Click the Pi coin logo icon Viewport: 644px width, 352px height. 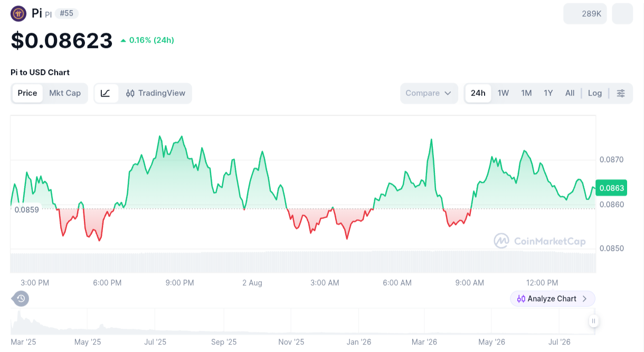18,13
